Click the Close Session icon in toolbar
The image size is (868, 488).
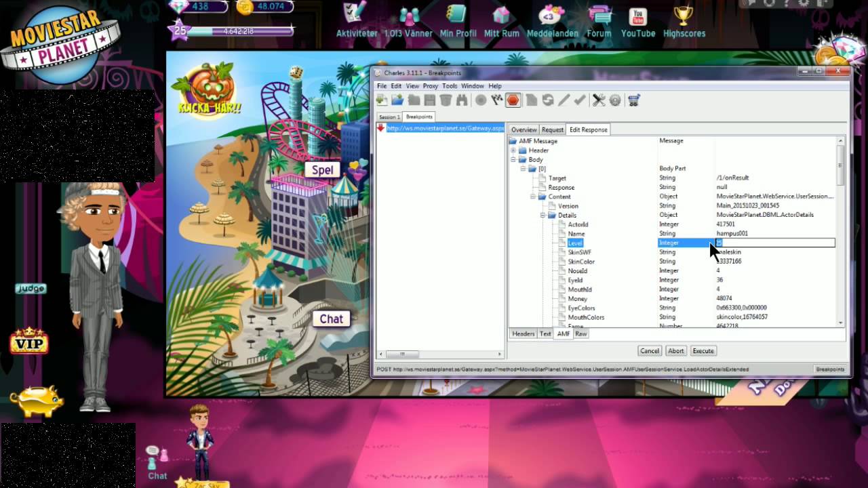pyautogui.click(x=414, y=100)
